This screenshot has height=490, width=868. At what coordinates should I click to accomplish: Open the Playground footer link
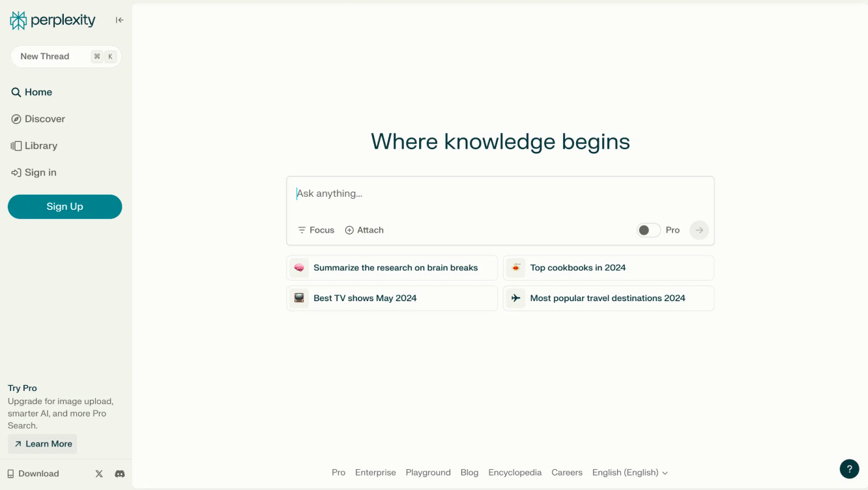point(428,472)
